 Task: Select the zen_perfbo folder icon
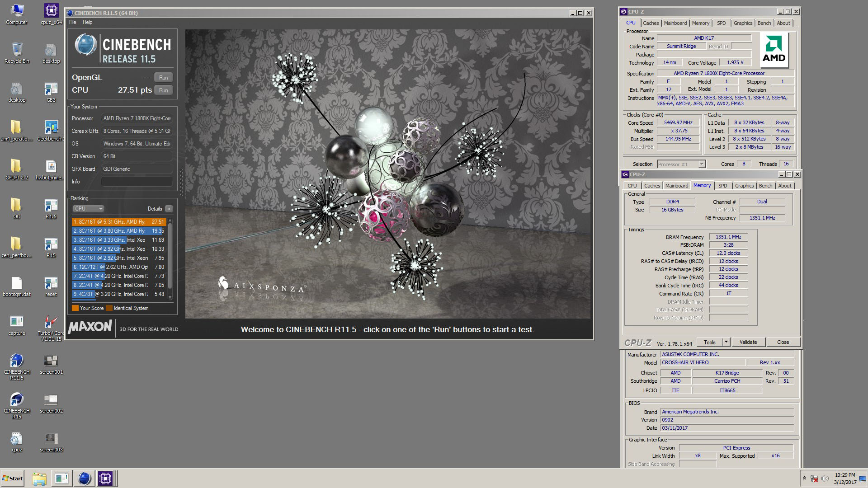coord(17,247)
